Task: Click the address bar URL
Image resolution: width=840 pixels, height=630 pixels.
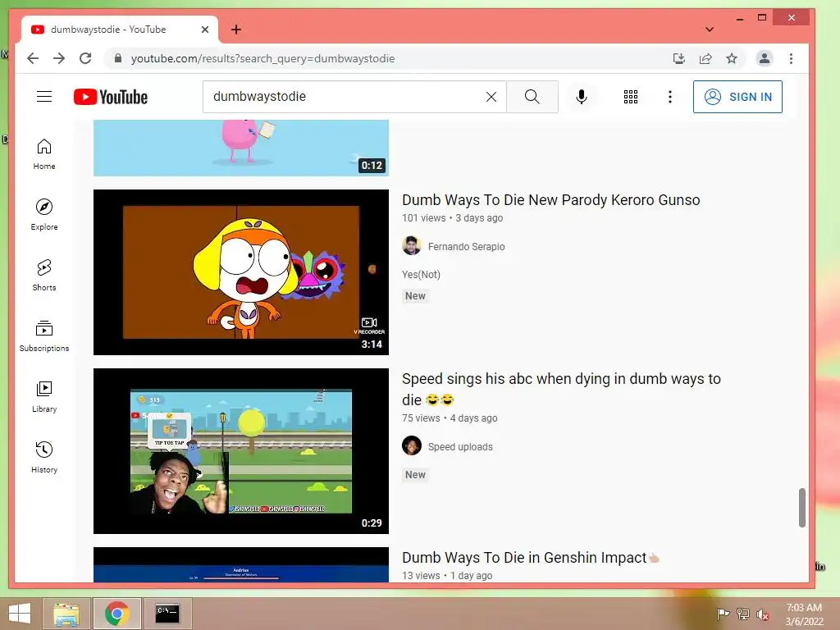Action: coord(262,58)
